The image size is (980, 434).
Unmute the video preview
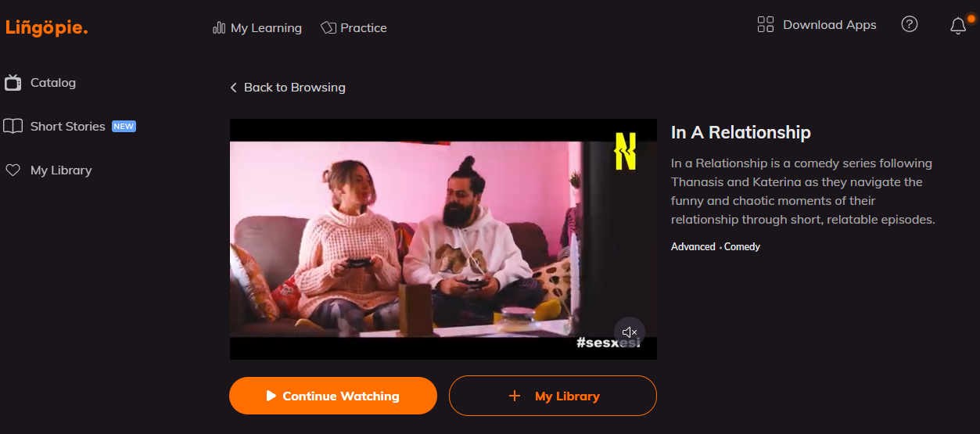pos(630,332)
